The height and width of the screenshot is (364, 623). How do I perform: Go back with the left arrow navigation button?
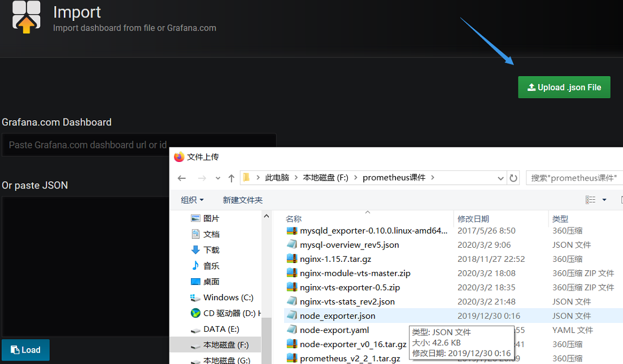pyautogui.click(x=181, y=178)
